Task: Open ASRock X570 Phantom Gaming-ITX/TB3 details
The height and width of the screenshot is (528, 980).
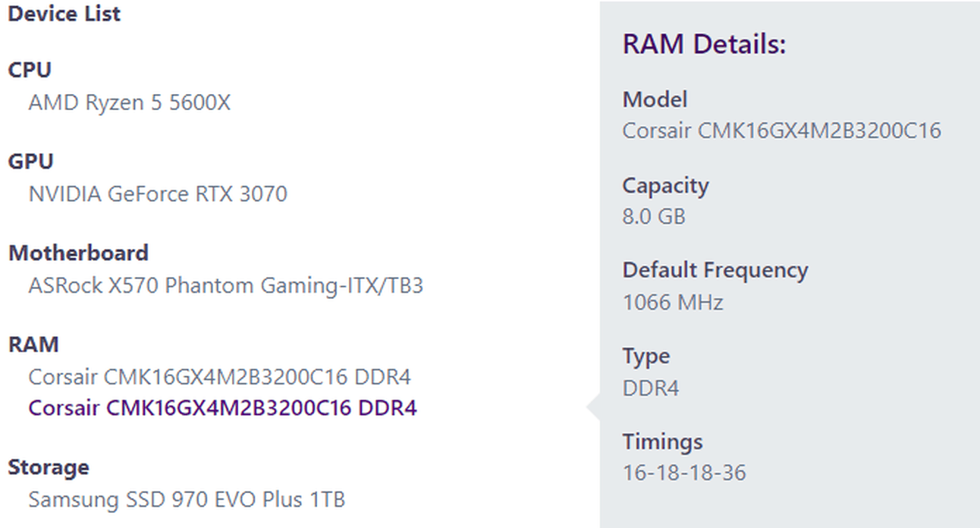Action: [x=225, y=286]
